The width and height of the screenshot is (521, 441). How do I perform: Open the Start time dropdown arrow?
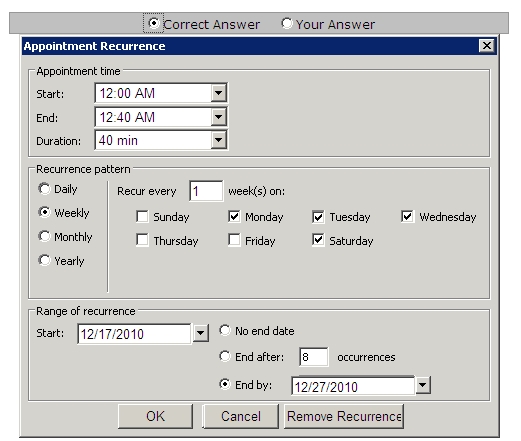(x=219, y=93)
